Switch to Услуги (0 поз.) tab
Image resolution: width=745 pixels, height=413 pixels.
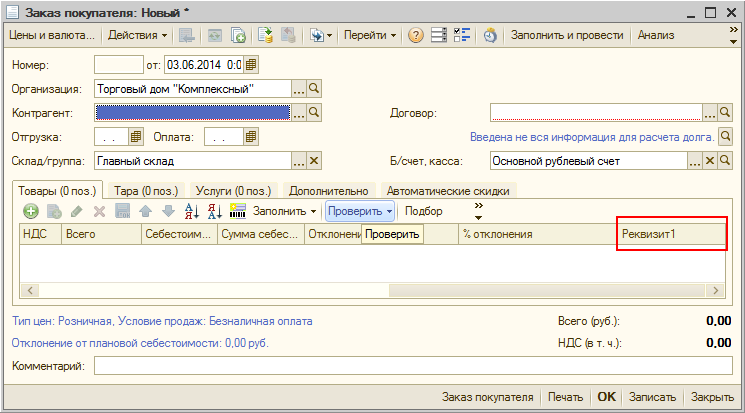pyautogui.click(x=233, y=191)
